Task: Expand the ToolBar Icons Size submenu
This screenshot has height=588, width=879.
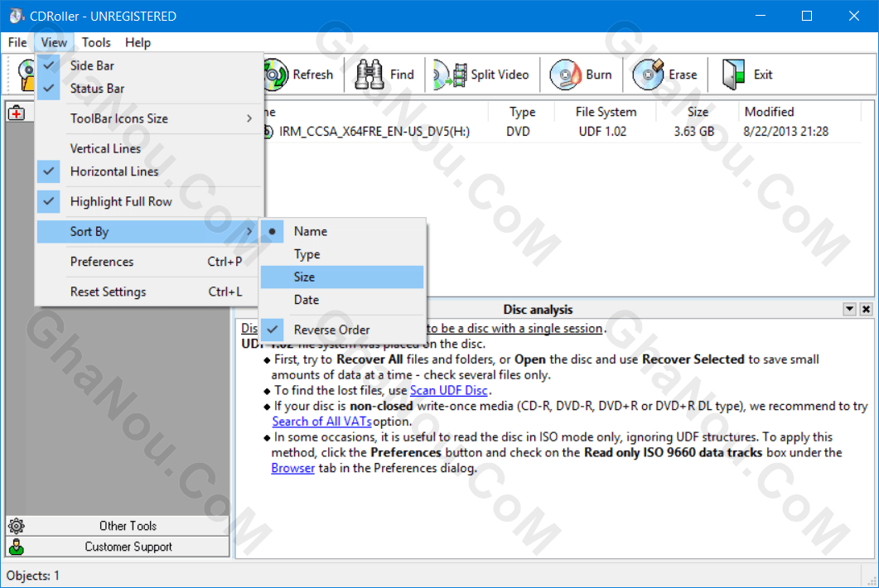Action: click(x=150, y=118)
